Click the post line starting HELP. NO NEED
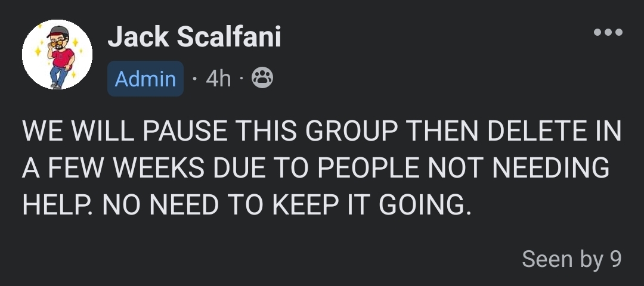The width and height of the screenshot is (644, 286). 247,204
